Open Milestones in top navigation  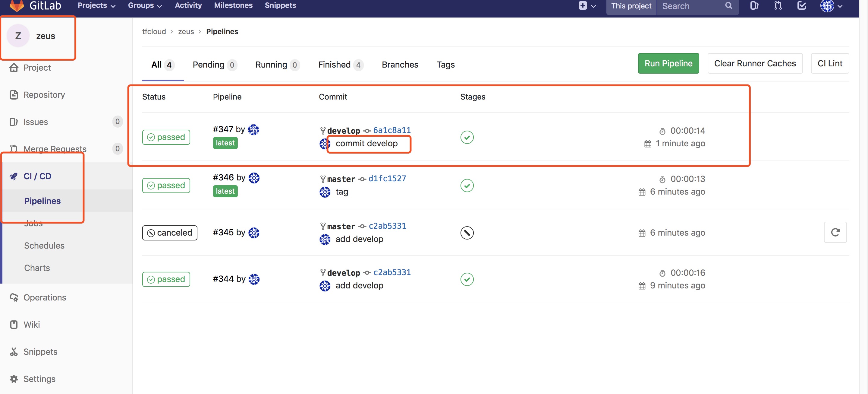tap(233, 5)
